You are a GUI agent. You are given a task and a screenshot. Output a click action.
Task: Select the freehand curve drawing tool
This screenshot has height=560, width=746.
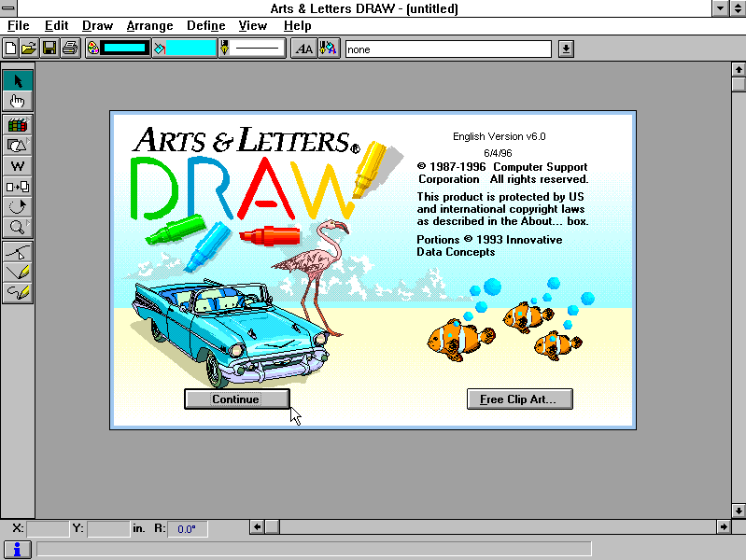[18, 293]
